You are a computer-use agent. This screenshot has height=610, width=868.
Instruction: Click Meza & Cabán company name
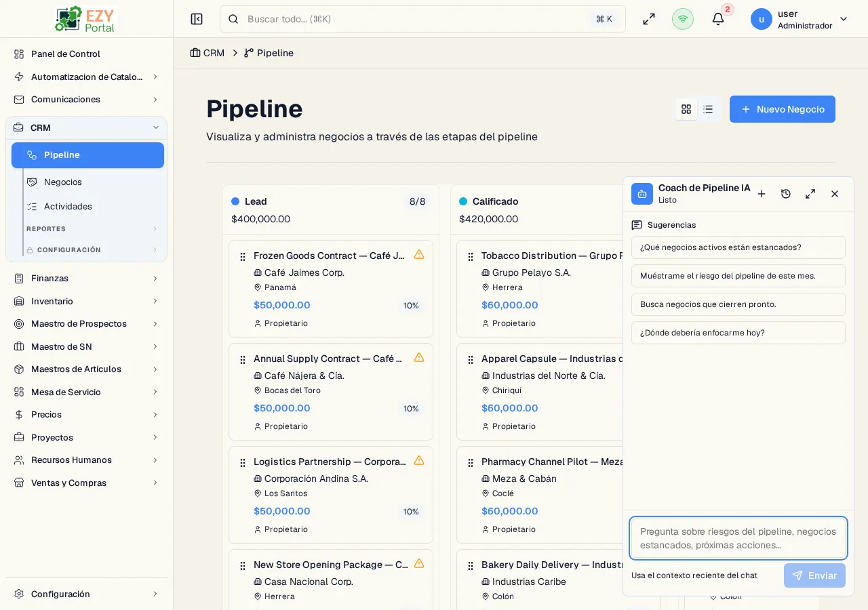524,479
